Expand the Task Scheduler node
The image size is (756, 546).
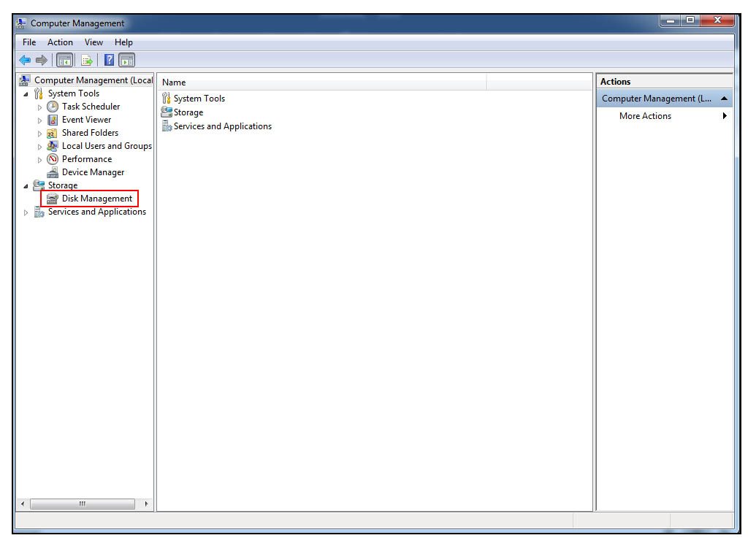click(x=39, y=107)
